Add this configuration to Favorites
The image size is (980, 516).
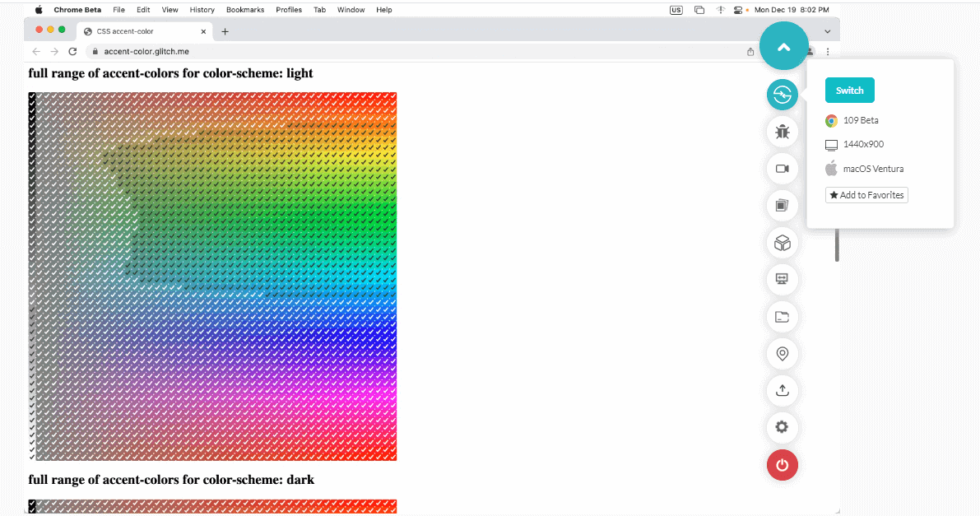(x=866, y=195)
